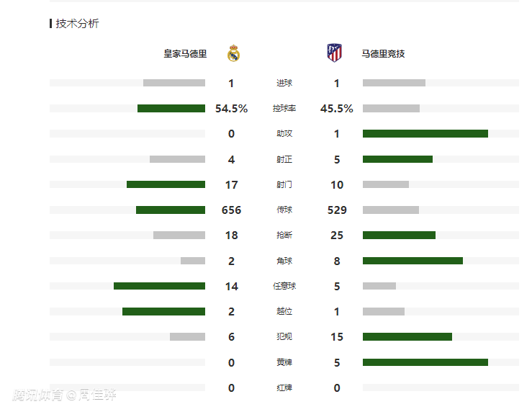Viewport: 532px width, 412px height.
Task: Click the 529 passes value
Action: pyautogui.click(x=337, y=210)
